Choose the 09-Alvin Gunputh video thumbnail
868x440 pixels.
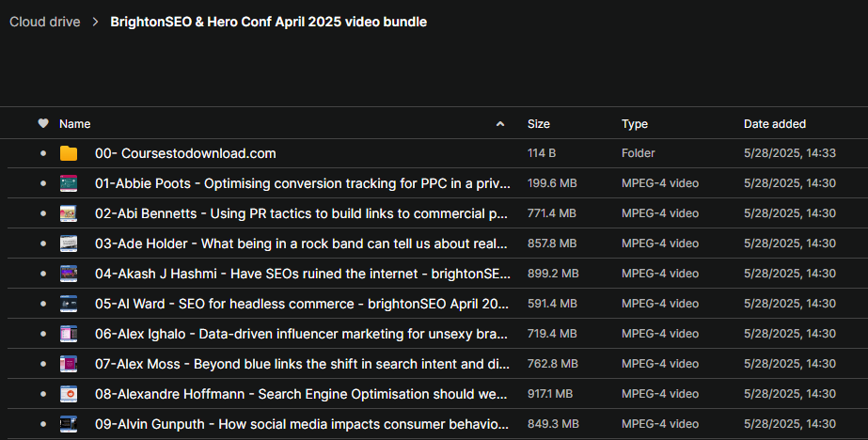pyautogui.click(x=69, y=424)
